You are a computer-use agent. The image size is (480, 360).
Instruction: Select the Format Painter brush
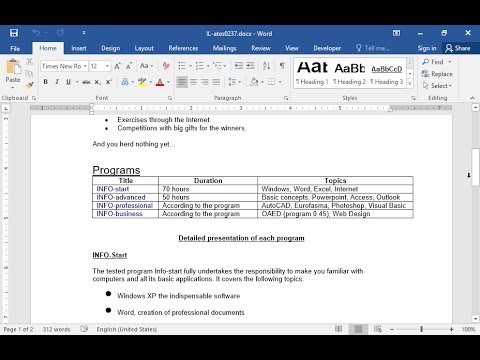coord(29,85)
